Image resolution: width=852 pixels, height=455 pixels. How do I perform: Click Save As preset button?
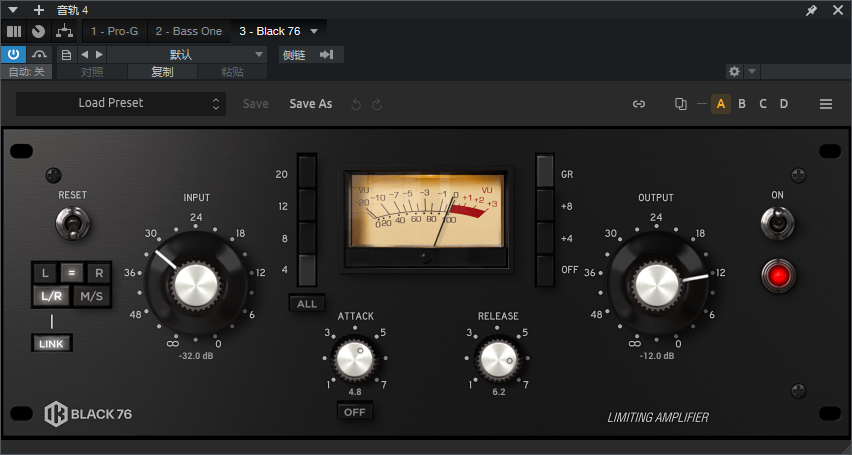click(311, 104)
